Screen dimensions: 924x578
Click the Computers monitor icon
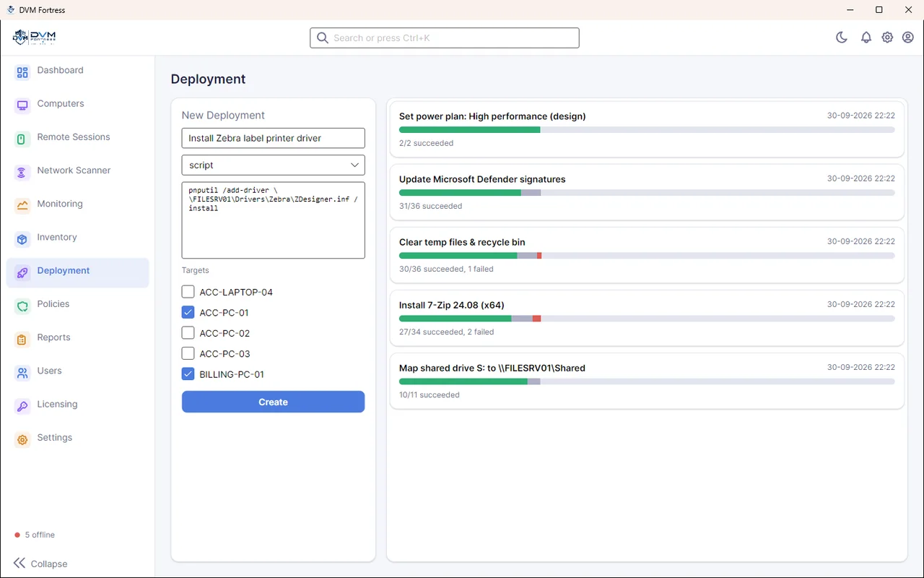click(x=22, y=105)
